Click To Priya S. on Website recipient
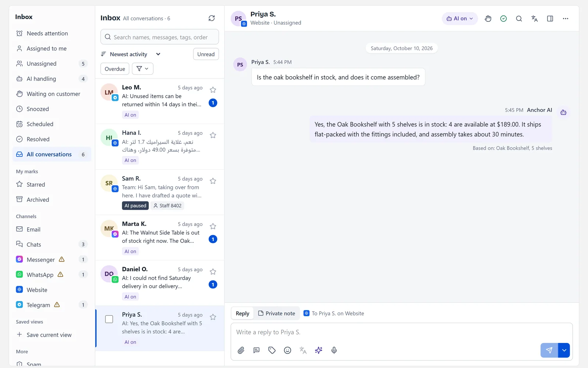Image resolution: width=588 pixels, height=368 pixels. coord(334,314)
